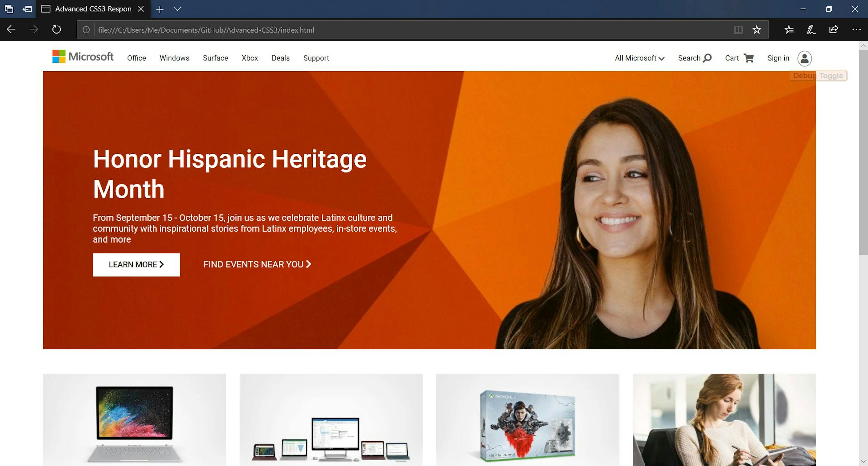Click the tabs you've set aside icon
Viewport: 868px width, 466px height.
tap(9, 9)
